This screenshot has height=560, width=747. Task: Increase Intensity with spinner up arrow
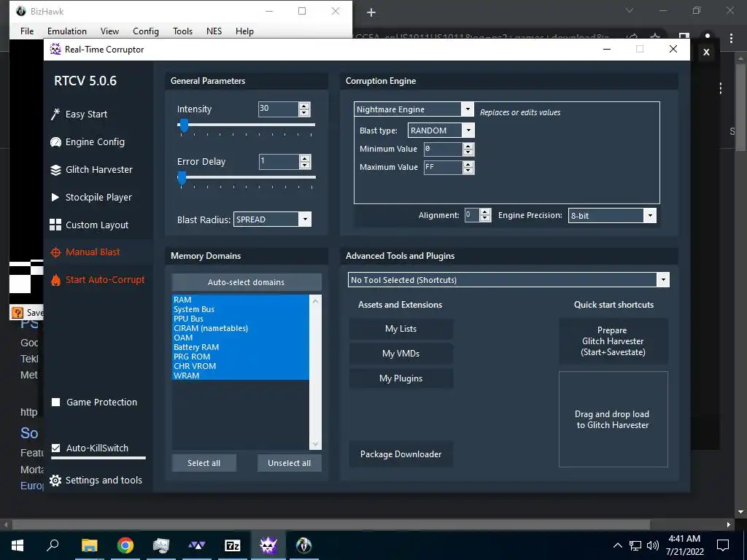point(304,106)
